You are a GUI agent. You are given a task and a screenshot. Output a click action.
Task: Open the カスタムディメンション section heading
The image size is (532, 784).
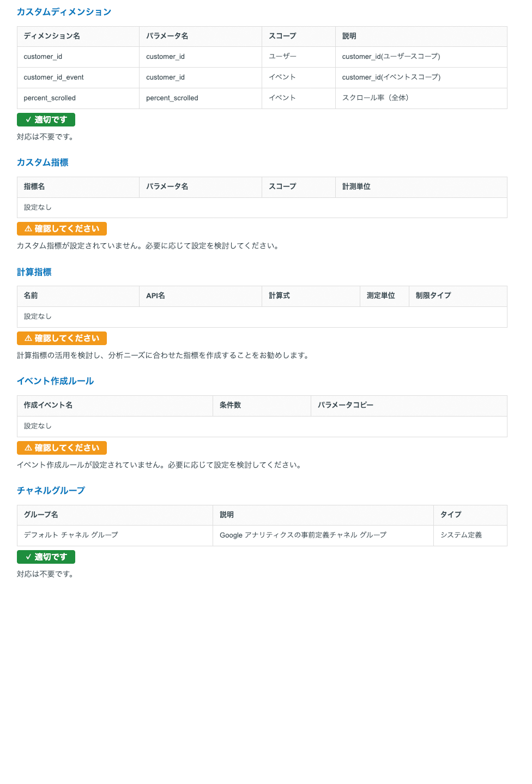tap(64, 11)
